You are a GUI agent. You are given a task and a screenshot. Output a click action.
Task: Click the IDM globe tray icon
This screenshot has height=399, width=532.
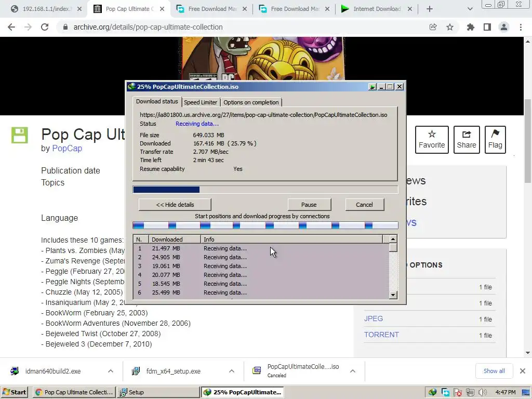click(432, 393)
